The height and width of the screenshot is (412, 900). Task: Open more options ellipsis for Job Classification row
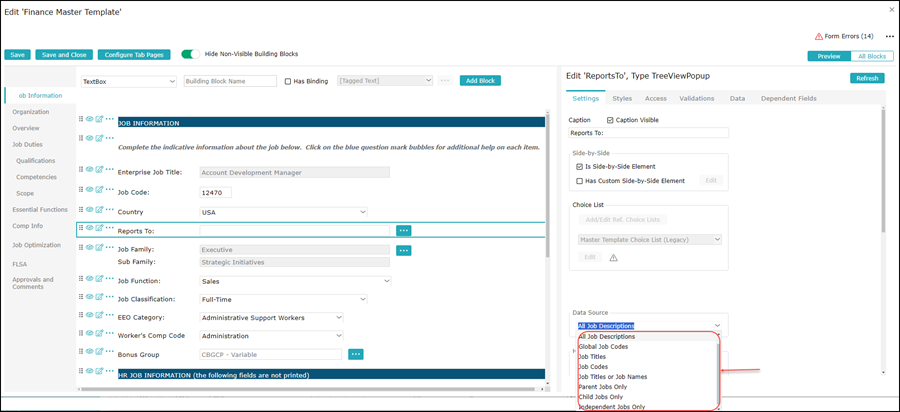[x=110, y=297]
